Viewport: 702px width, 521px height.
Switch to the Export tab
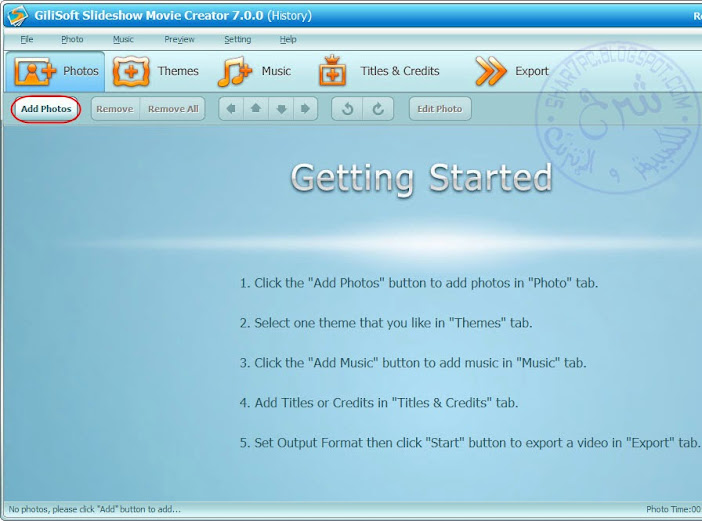coord(512,71)
